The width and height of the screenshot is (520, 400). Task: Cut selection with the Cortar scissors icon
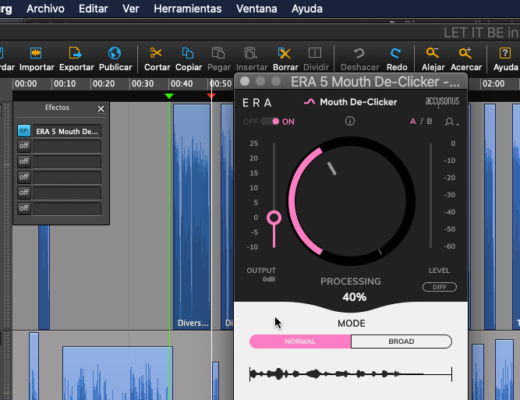click(156, 53)
